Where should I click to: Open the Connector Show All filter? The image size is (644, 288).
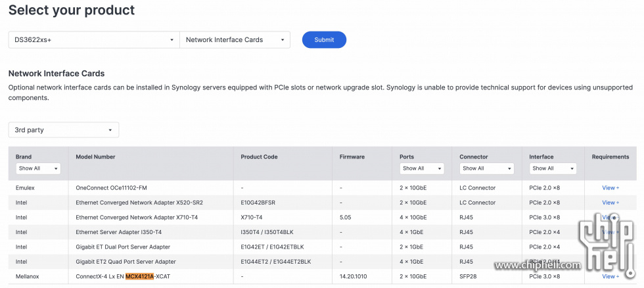pos(487,168)
